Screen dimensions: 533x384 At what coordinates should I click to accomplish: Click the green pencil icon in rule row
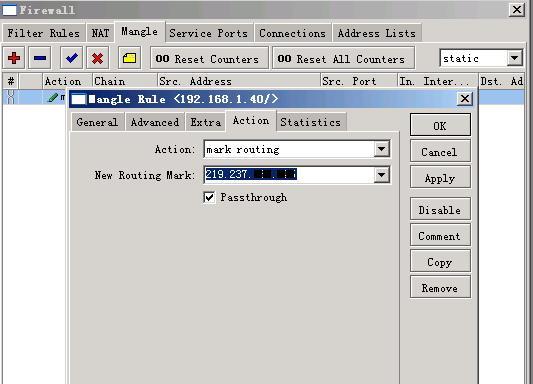pyautogui.click(x=53, y=98)
